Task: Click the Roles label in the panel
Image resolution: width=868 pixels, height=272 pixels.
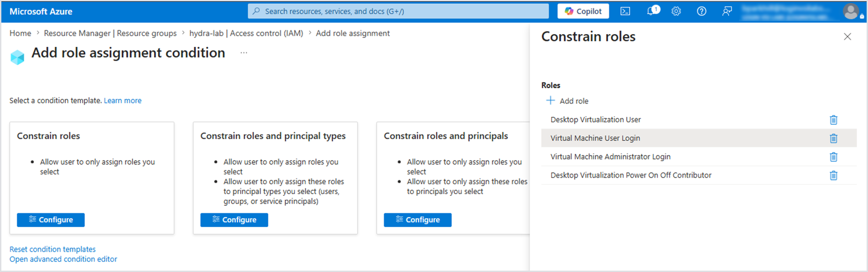Action: point(551,85)
